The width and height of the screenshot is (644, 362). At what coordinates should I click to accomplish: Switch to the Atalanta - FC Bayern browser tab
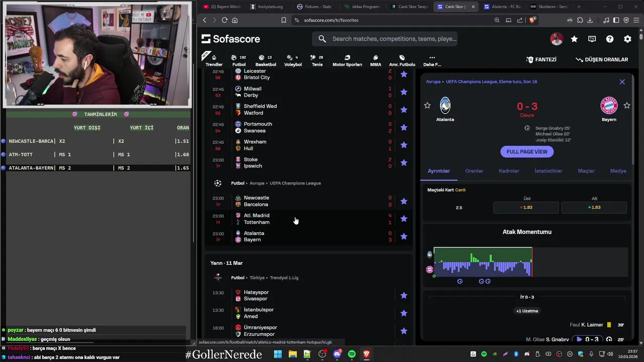click(x=502, y=7)
